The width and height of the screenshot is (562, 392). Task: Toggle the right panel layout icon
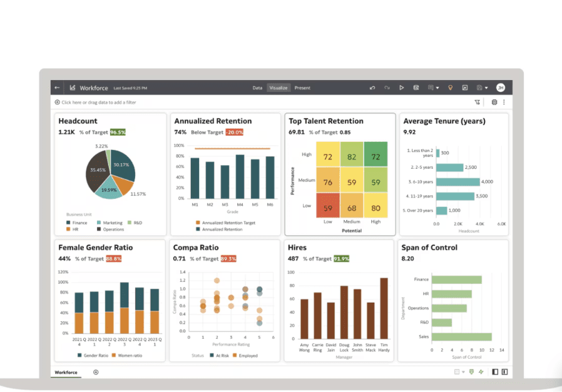click(504, 372)
